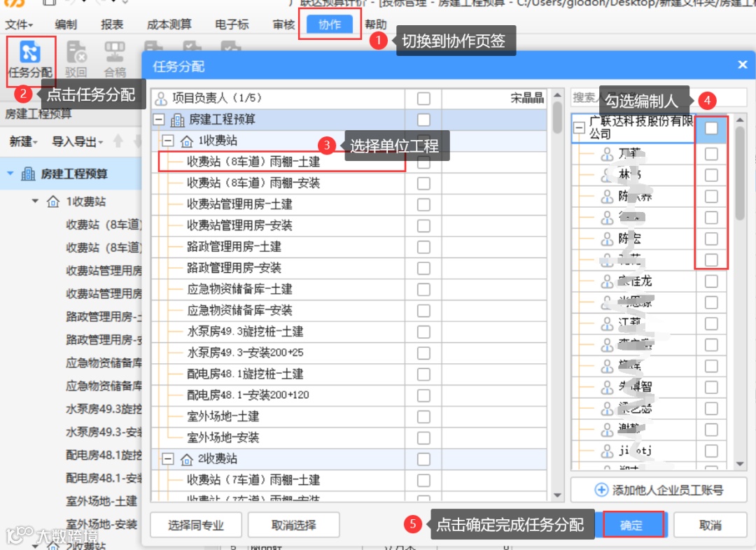Click the personnel search input field
Screen dimensions: 756x550
[x=659, y=98]
